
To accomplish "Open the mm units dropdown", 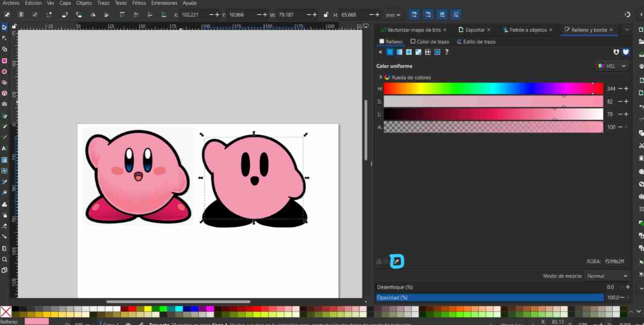I will (393, 15).
